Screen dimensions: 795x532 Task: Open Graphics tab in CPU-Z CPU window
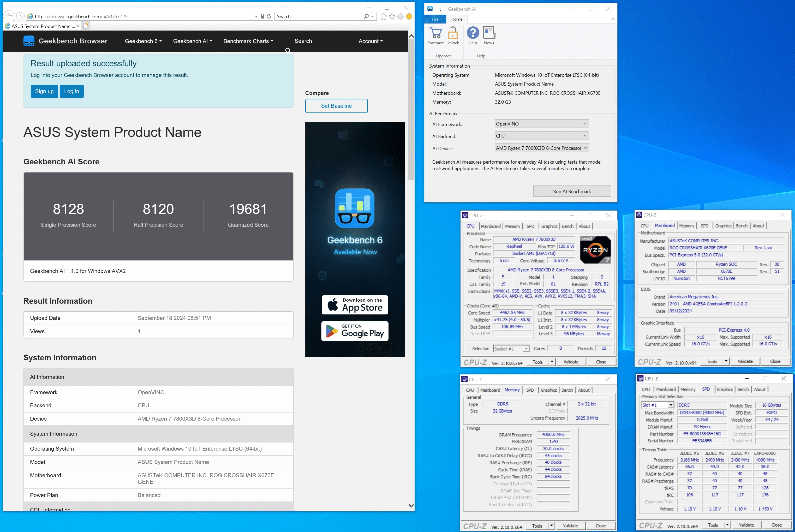[x=549, y=226]
